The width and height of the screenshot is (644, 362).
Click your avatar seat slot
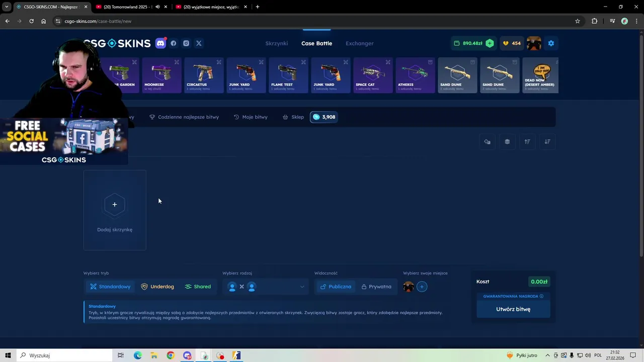click(x=409, y=287)
